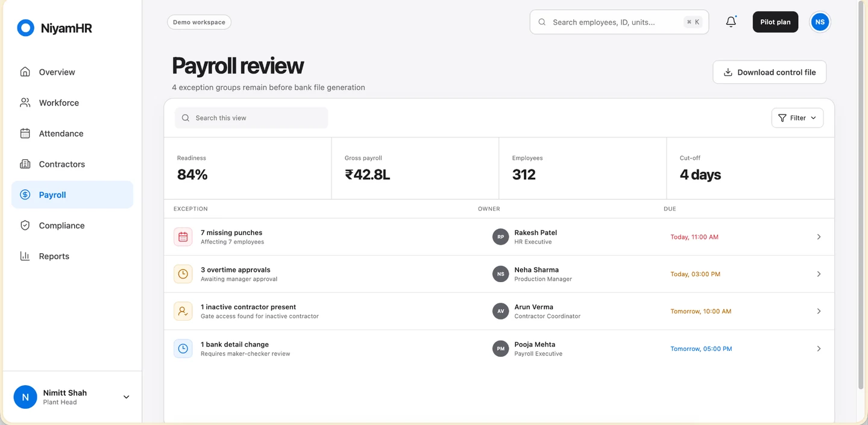Click the Employees 312 value
The height and width of the screenshot is (425, 868).
(x=524, y=175)
